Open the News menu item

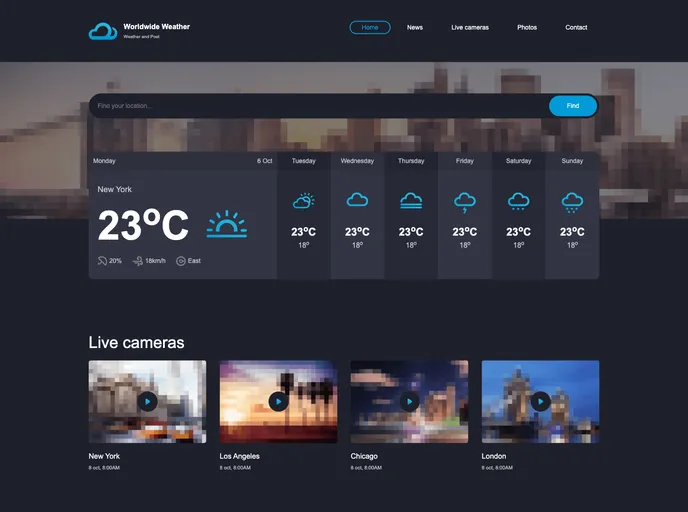[x=415, y=28]
